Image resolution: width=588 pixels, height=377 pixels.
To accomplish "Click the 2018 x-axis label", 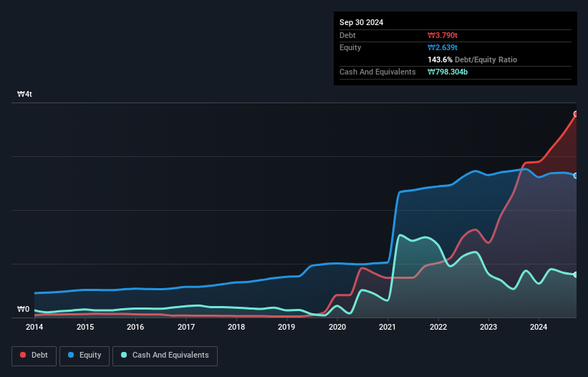I will click(x=236, y=327).
